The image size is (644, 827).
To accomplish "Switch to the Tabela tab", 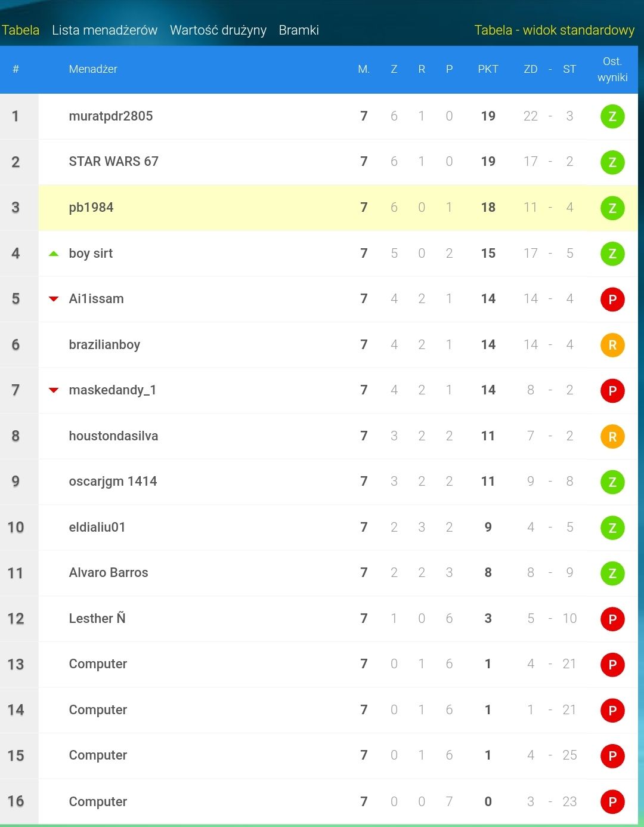I will 20,30.
